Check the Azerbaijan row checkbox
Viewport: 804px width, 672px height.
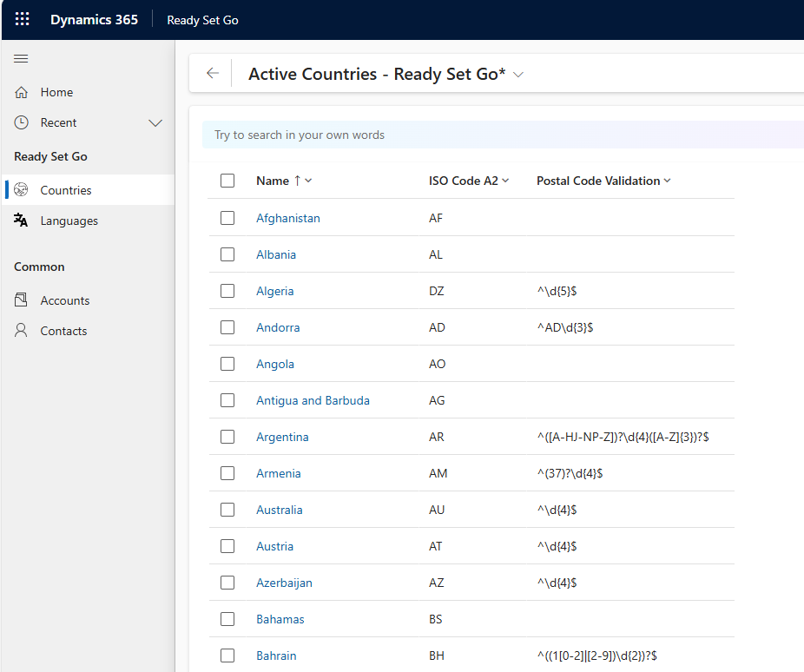pos(227,583)
